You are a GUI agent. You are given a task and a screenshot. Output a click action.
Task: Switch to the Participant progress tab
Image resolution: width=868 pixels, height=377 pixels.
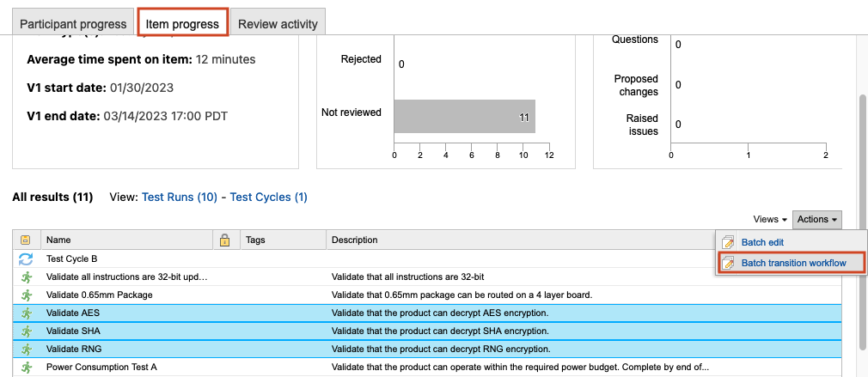(x=73, y=24)
